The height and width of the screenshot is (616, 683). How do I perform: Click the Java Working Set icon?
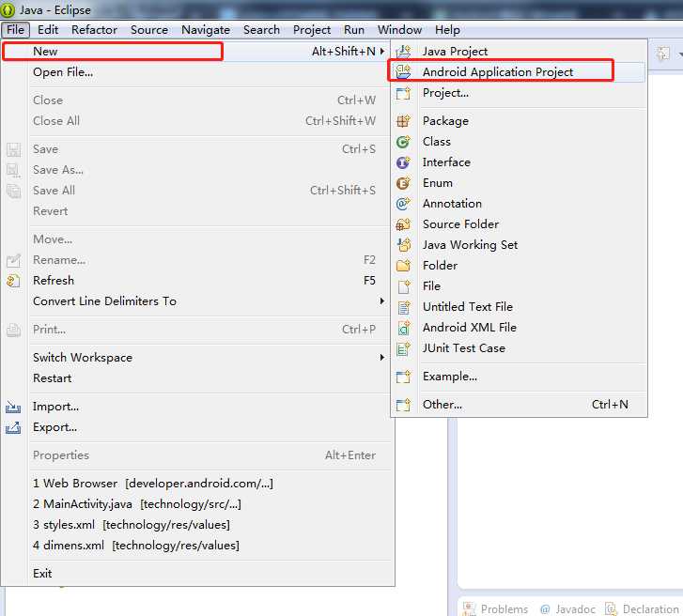point(403,245)
